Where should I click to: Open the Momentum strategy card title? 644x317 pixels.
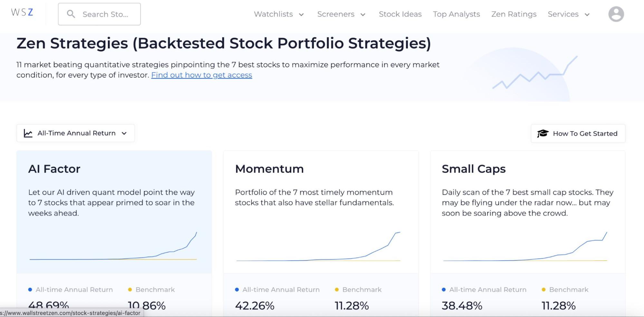click(x=269, y=169)
